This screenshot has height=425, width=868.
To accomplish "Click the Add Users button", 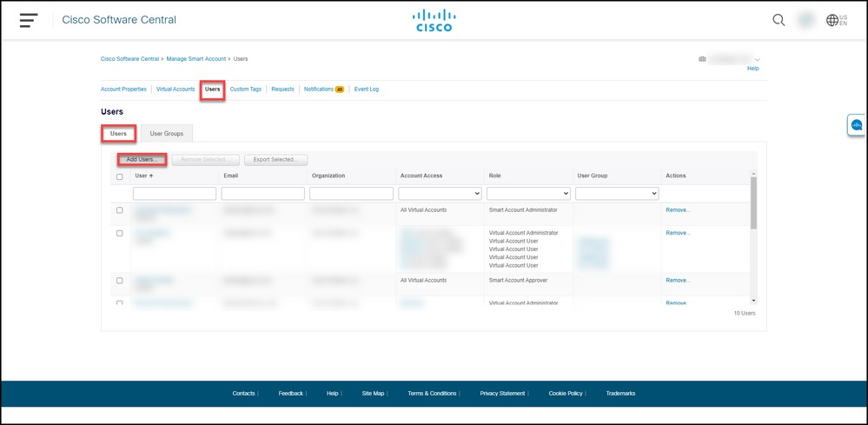I will click(x=142, y=159).
